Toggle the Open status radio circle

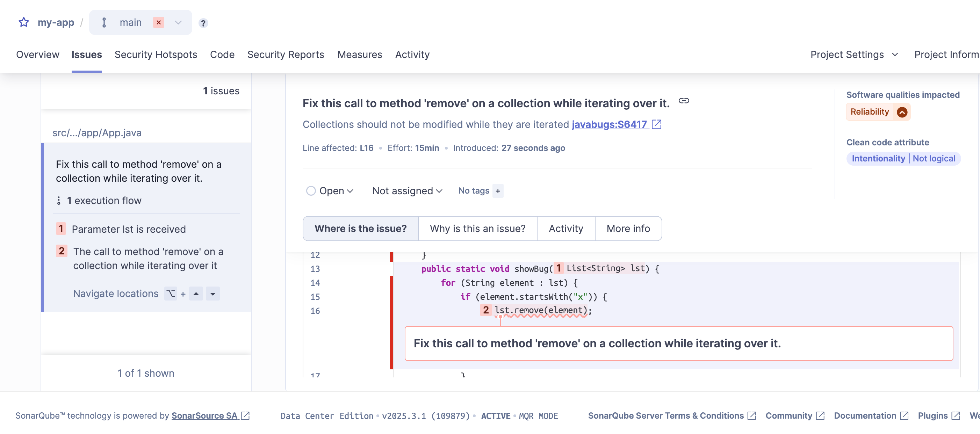311,191
